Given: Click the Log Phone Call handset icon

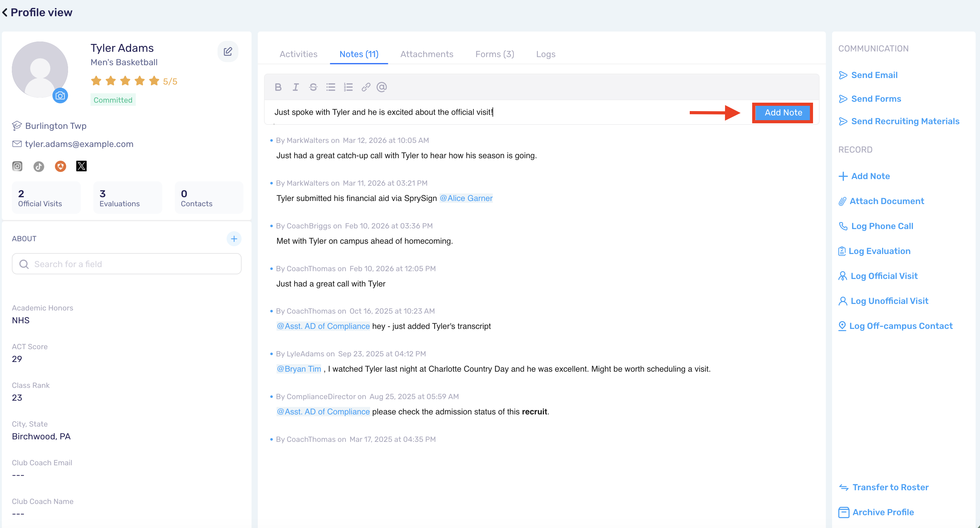Looking at the screenshot, I should [843, 226].
